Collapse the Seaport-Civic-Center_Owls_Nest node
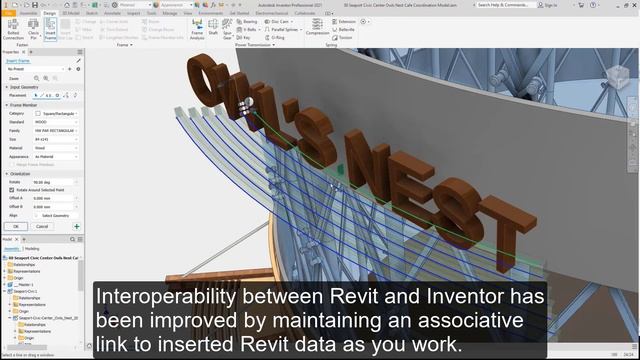Screen dimensions: 640x360 tap(10, 318)
